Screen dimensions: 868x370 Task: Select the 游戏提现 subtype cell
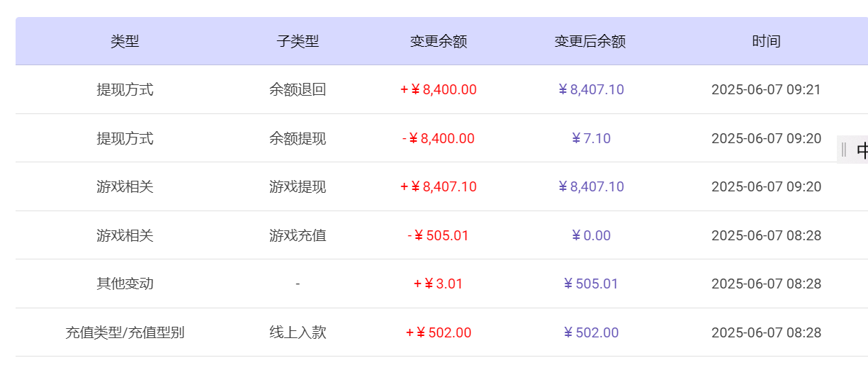[298, 187]
